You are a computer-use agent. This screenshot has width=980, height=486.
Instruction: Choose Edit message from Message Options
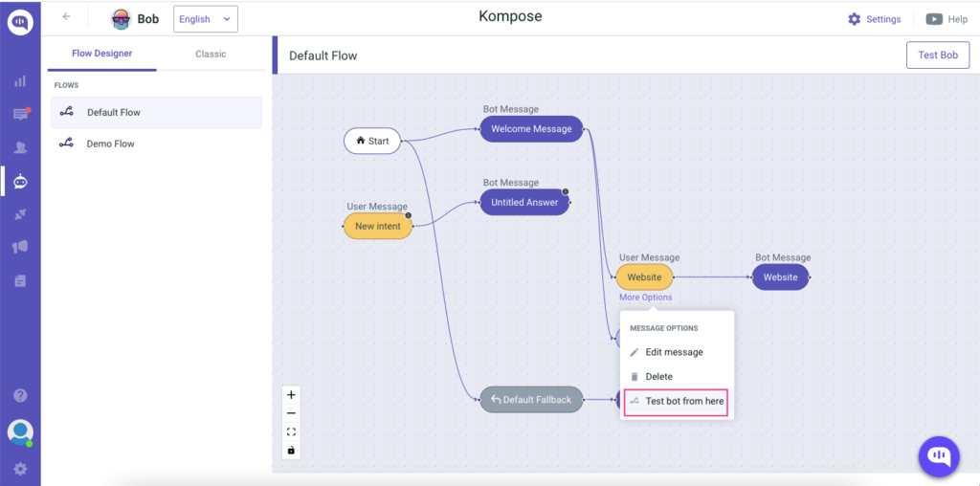point(677,352)
